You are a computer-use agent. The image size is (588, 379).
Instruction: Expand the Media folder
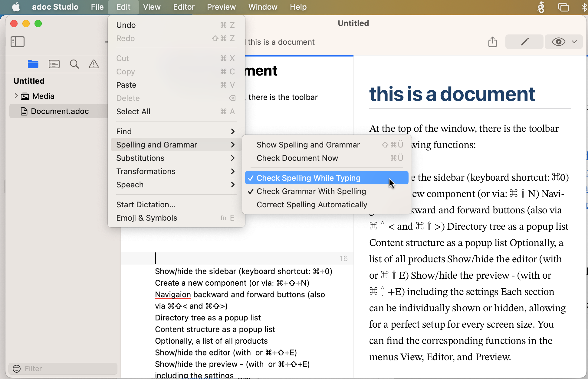[x=16, y=96]
